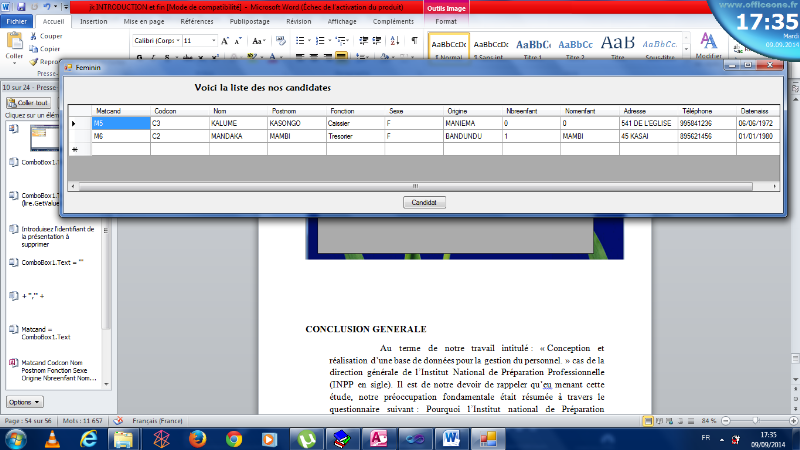Screen dimensions: 800x450
Task: Open Google Chrome from taskbar
Action: click(234, 438)
